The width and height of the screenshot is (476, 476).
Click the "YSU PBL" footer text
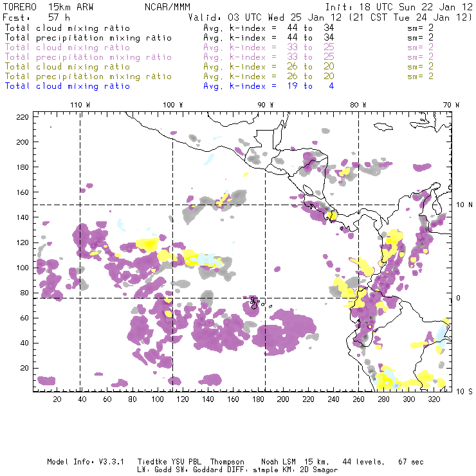click(x=186, y=462)
